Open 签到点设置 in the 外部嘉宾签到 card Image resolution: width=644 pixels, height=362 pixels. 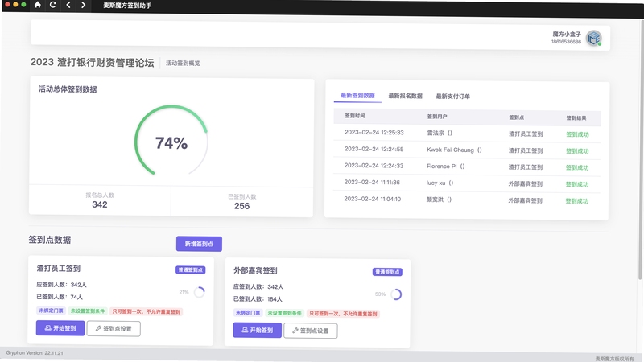pos(311,331)
